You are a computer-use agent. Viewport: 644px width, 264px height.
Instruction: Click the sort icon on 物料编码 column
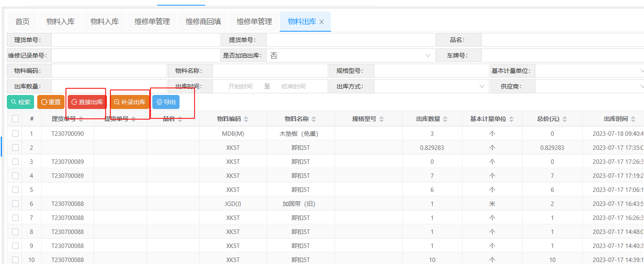[246, 119]
